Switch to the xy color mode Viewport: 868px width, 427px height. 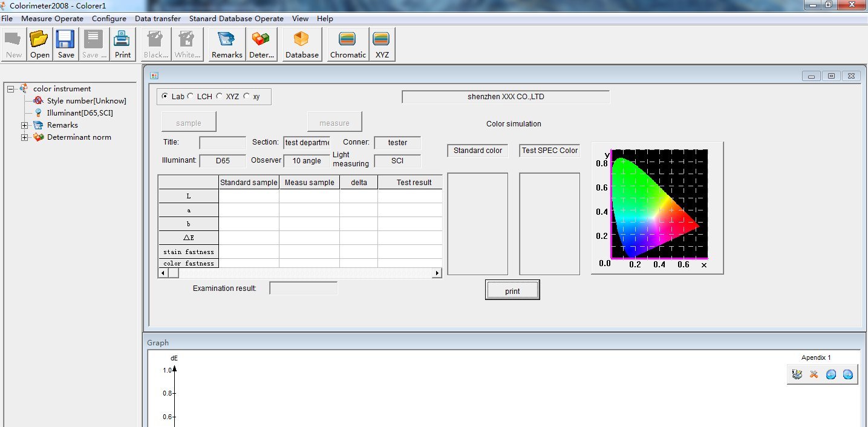(x=246, y=96)
